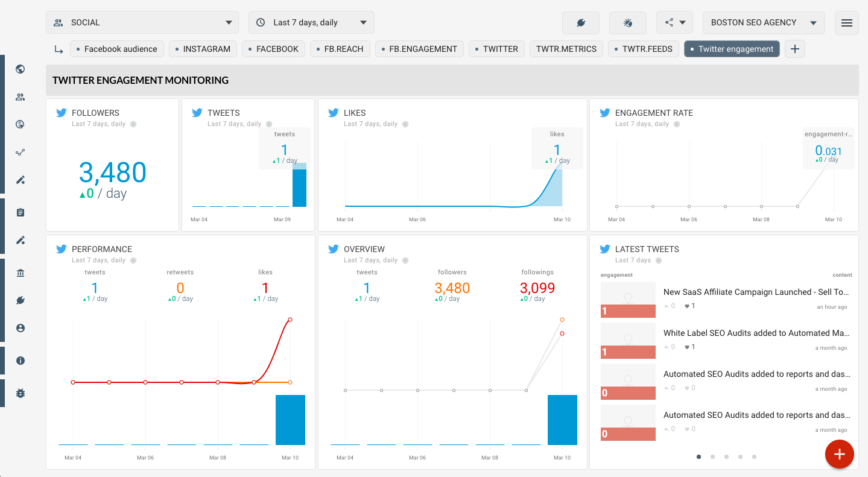The height and width of the screenshot is (477, 868).
Task: Click the Twitter bird on the OVERVIEW widget
Action: [x=333, y=248]
